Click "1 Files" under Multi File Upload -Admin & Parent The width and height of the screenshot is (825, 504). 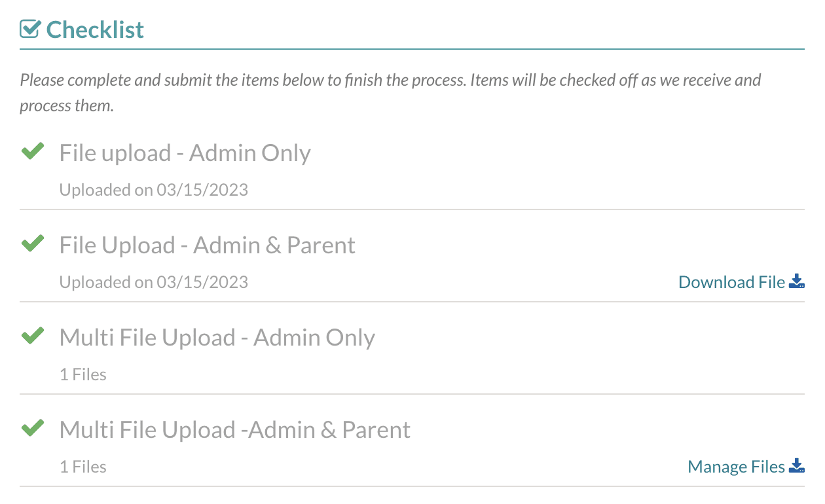tap(82, 467)
